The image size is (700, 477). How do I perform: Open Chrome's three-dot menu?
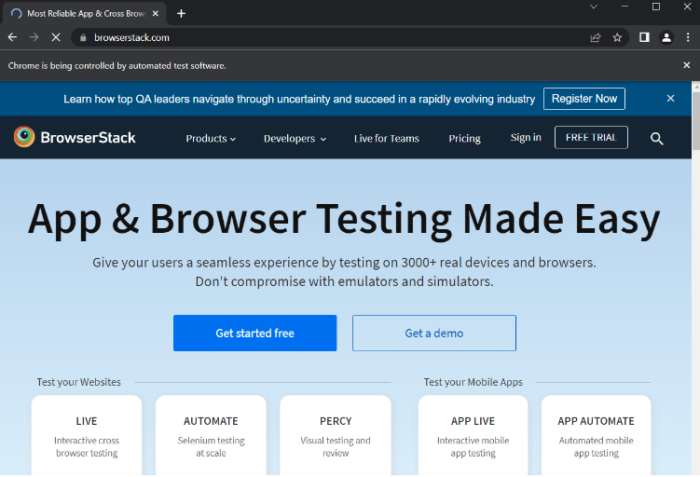pyautogui.click(x=688, y=37)
